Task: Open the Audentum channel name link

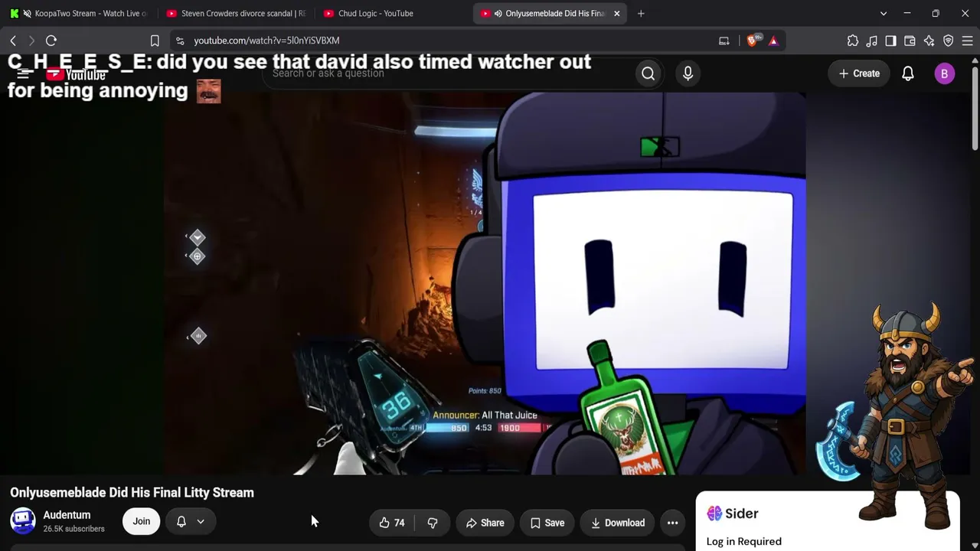Action: (x=67, y=515)
